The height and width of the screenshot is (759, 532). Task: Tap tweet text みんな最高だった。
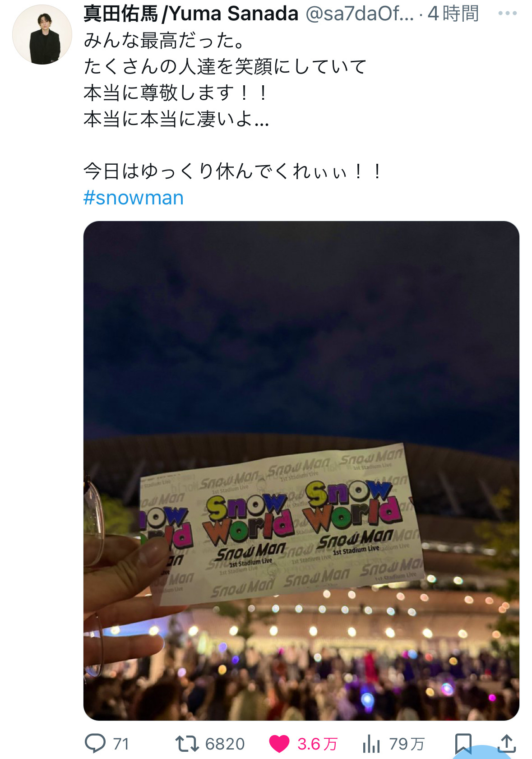pos(164,41)
